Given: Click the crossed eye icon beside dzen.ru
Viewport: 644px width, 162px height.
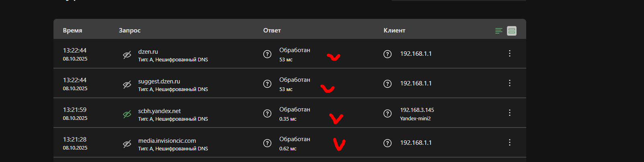Looking at the screenshot, I should tap(127, 55).
